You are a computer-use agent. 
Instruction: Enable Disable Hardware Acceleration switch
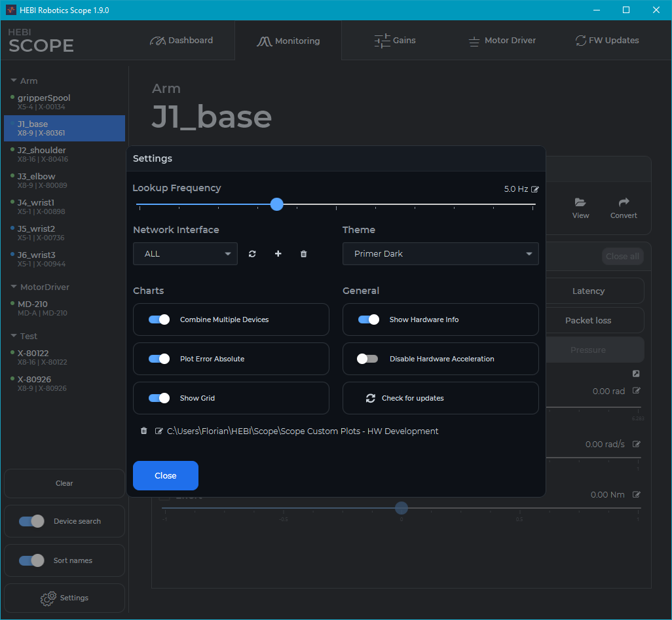[x=367, y=359]
